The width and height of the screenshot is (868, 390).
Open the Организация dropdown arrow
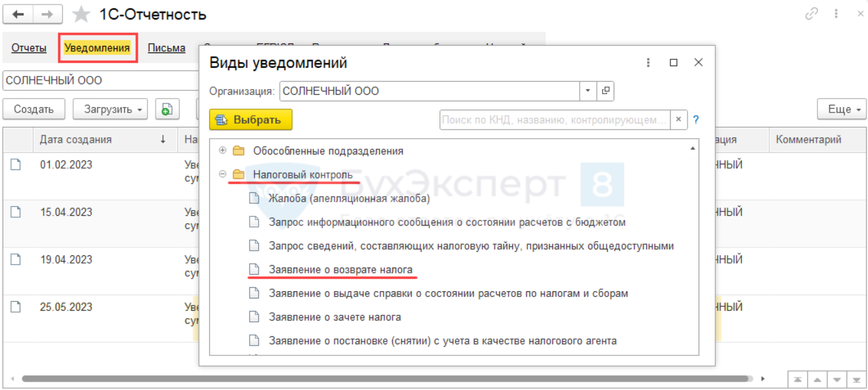tap(588, 91)
